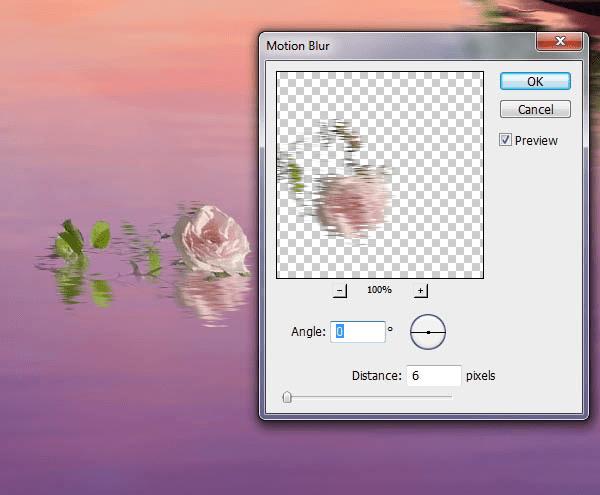Click the Distance slider handle
The width and height of the screenshot is (600, 495).
point(287,397)
